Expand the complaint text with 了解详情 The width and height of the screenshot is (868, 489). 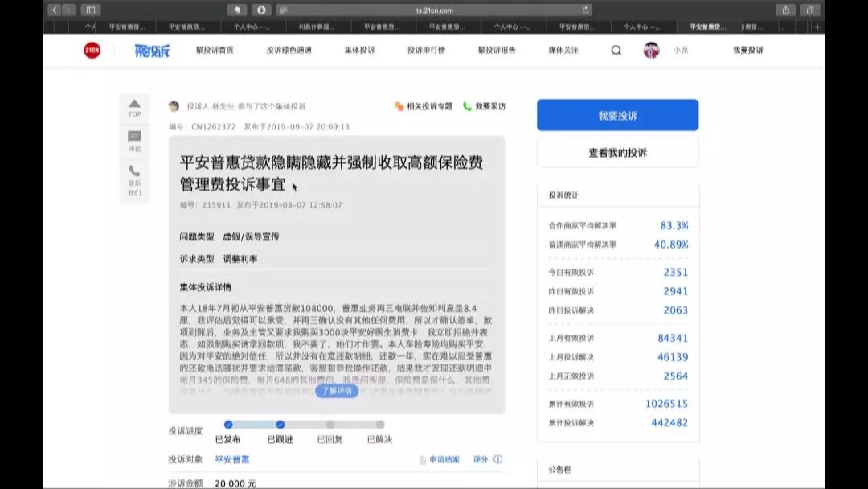337,391
